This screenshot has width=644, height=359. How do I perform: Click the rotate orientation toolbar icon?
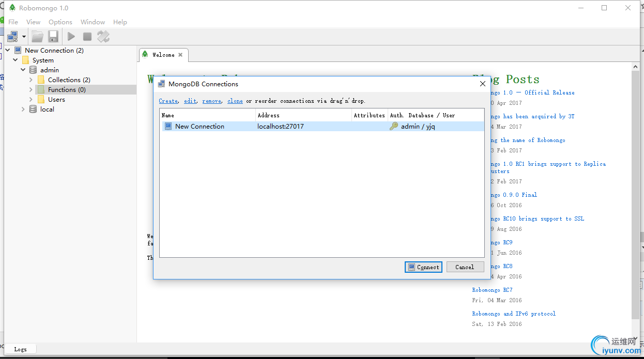103,37
